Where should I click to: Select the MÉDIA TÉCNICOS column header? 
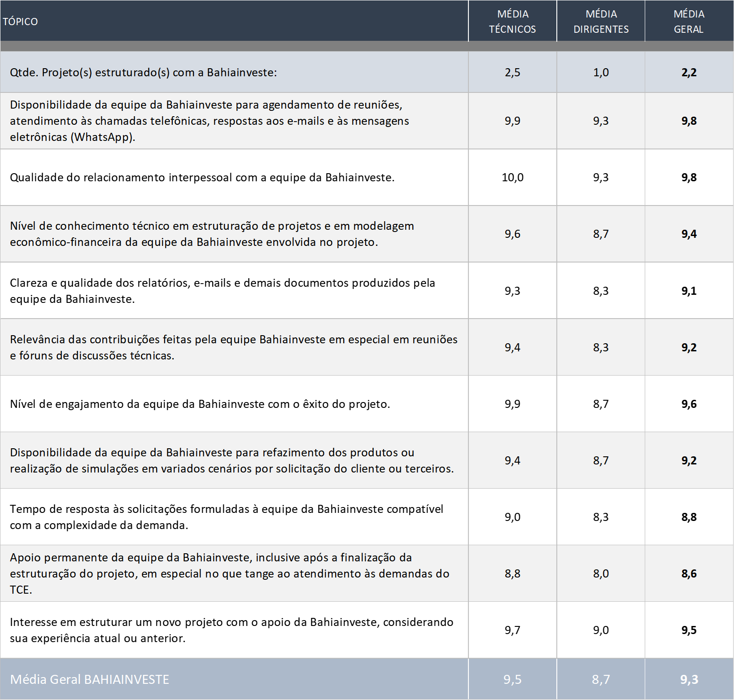click(x=512, y=22)
